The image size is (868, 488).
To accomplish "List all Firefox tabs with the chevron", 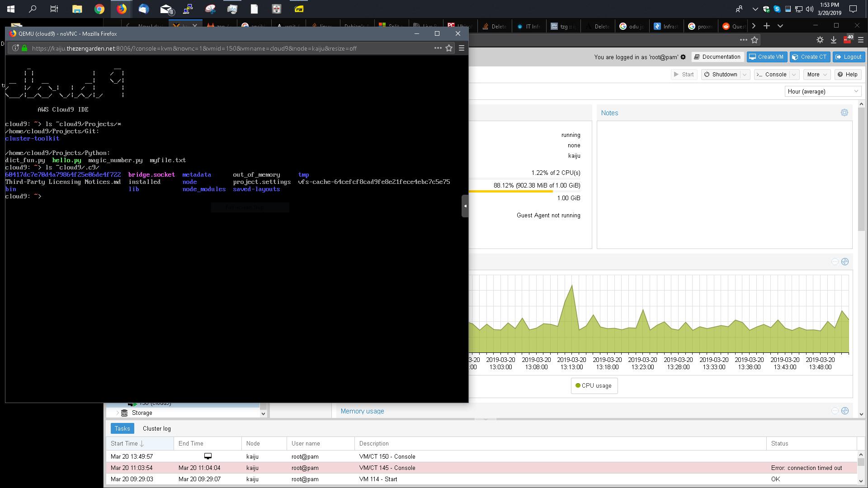I will click(780, 26).
